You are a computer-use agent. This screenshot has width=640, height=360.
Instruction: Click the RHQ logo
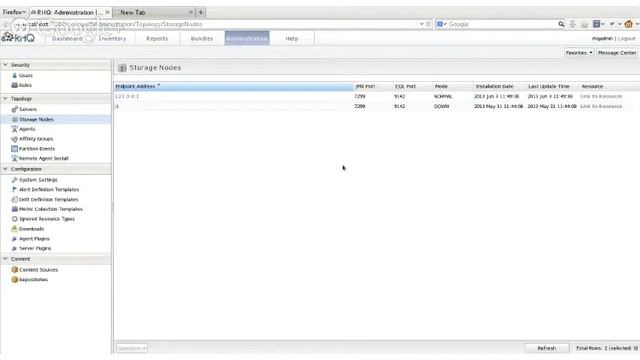[x=18, y=38]
